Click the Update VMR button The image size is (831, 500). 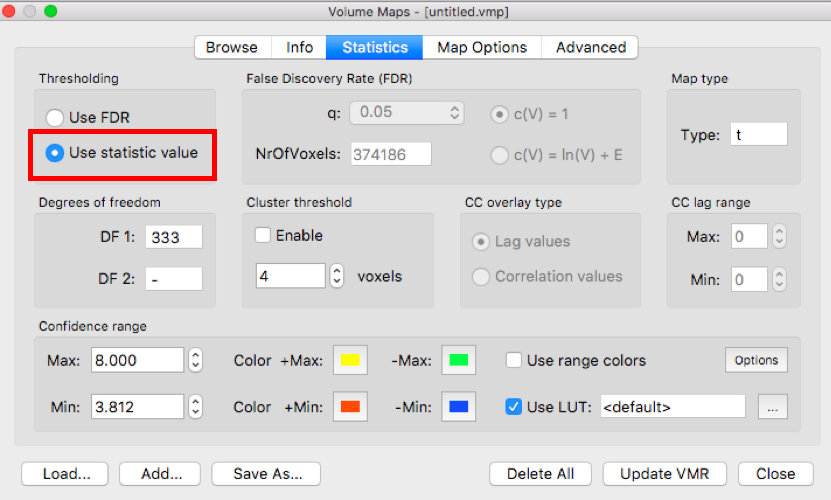pos(665,473)
